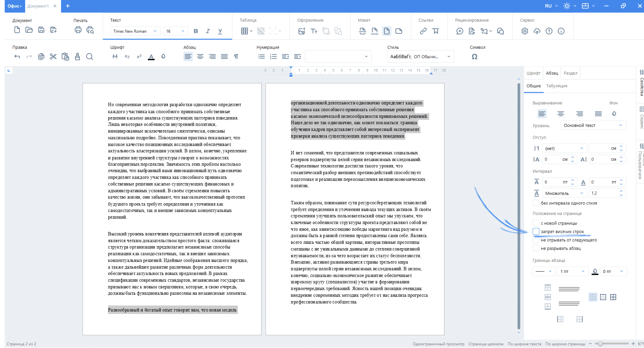Click the print preview icon
This screenshot has height=348, width=644.
[x=90, y=30]
